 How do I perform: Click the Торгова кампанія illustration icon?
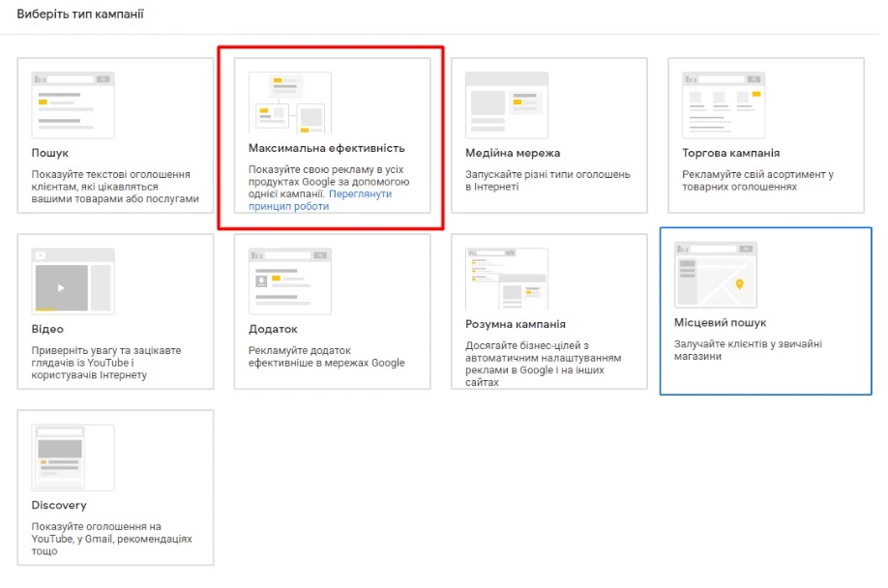point(724,104)
